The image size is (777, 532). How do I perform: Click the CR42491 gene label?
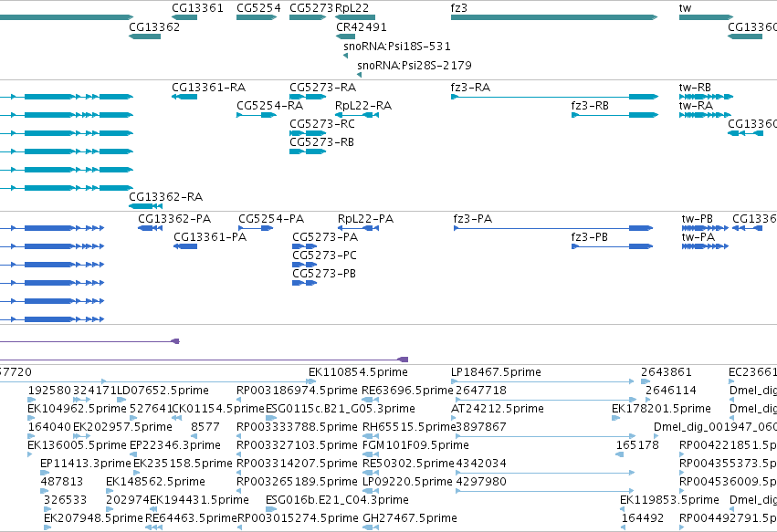pos(362,26)
